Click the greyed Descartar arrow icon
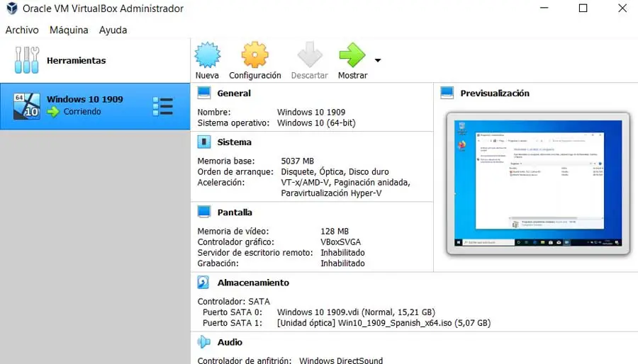Viewport: 638px width, 364px height. coord(310,55)
